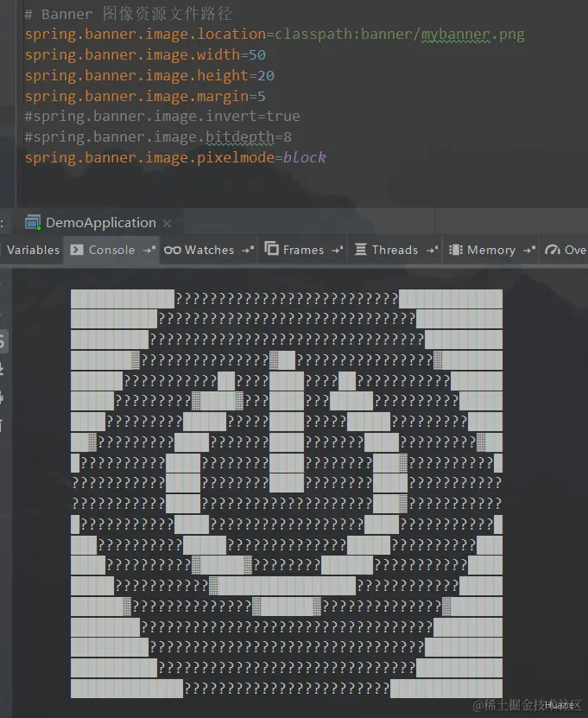Click inside the console banner output

287,493
